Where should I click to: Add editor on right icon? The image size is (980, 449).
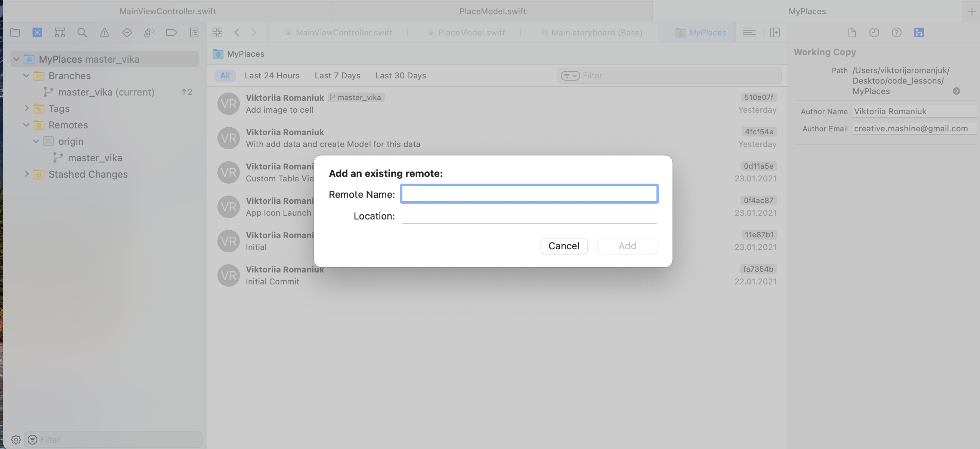pyautogui.click(x=775, y=32)
